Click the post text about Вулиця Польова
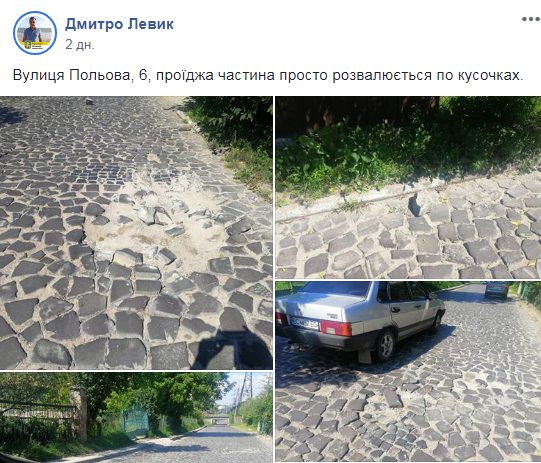Screen dimensions: 541x463 [268, 75]
